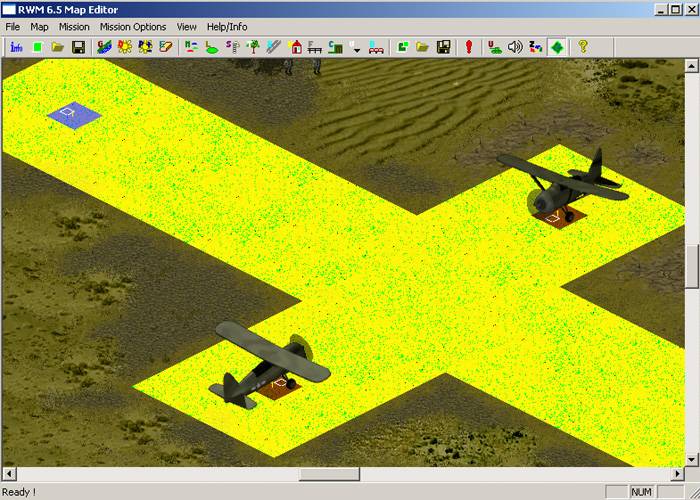
Task: Click the red exclamation mark icon
Action: (468, 46)
